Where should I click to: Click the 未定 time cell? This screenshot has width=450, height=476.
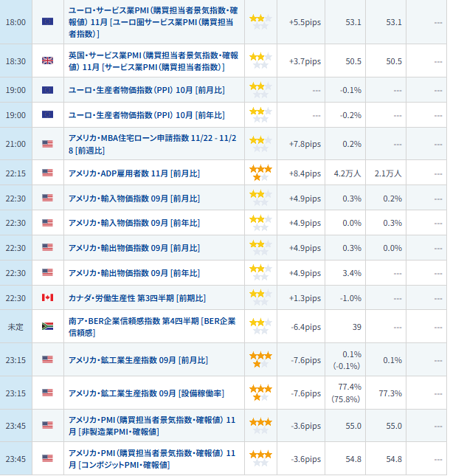[x=15, y=326]
